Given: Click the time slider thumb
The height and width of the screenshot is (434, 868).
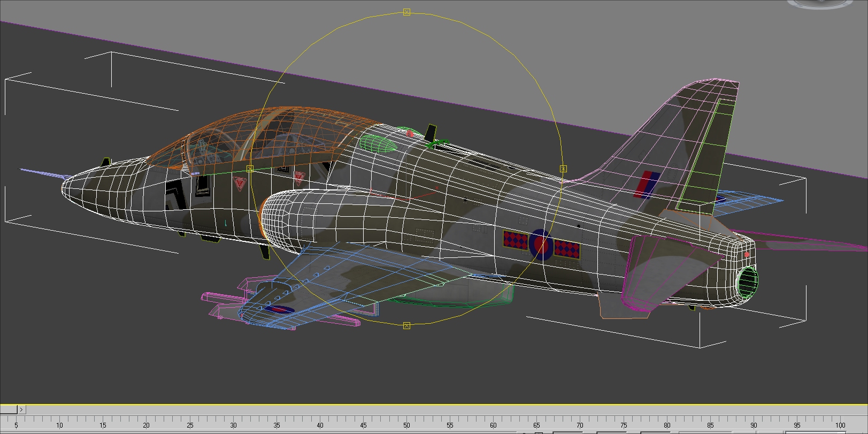Looking at the screenshot, I should pyautogui.click(x=9, y=409).
